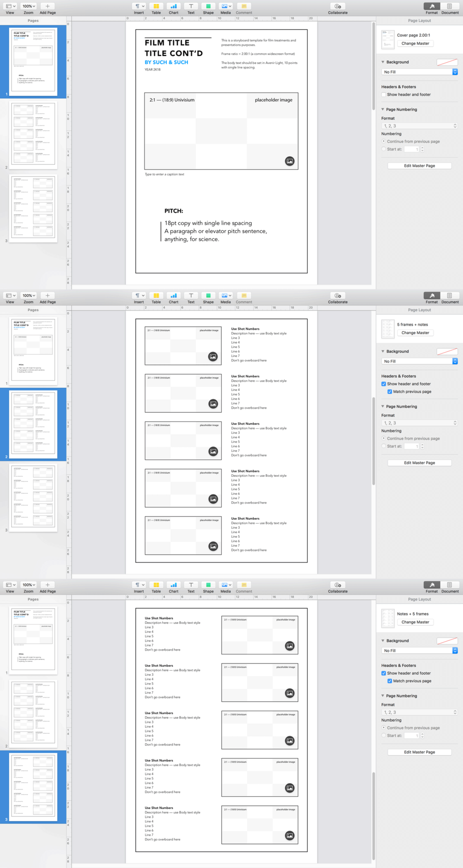Click Add Page in the middle window toolbar
463x868 pixels.
coord(47,296)
